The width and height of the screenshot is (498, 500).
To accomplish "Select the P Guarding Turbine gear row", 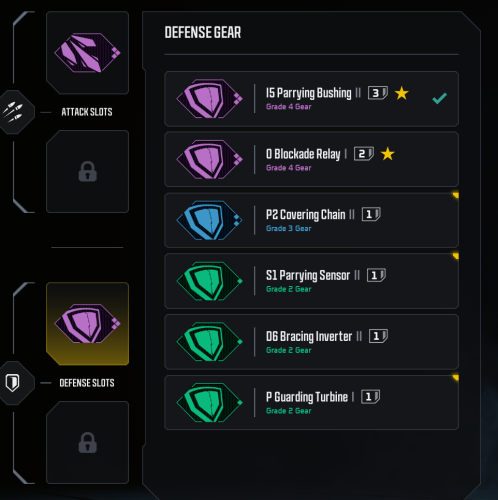I will click(311, 402).
